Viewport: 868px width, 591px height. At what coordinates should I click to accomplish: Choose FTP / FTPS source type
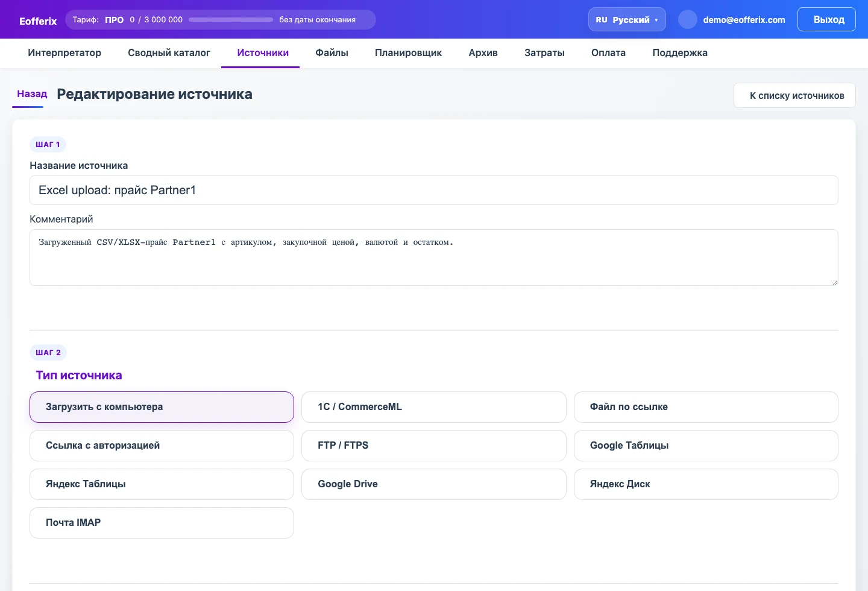pos(434,446)
